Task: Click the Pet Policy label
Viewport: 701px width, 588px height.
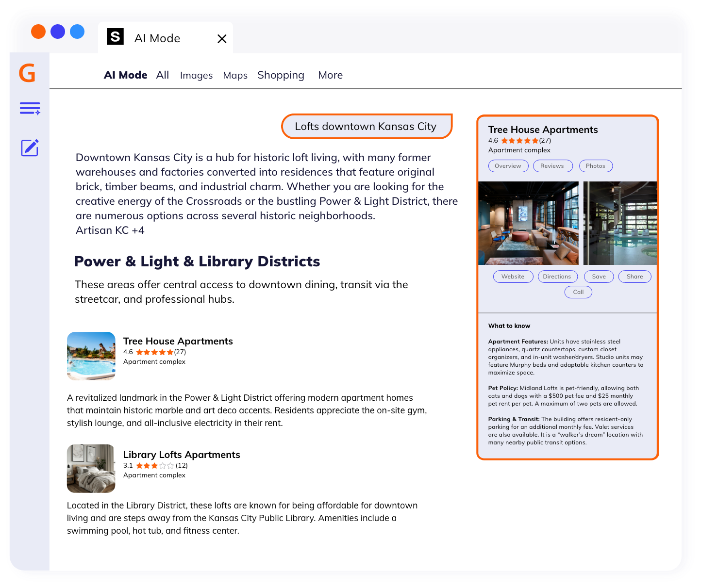Action: tap(503, 388)
